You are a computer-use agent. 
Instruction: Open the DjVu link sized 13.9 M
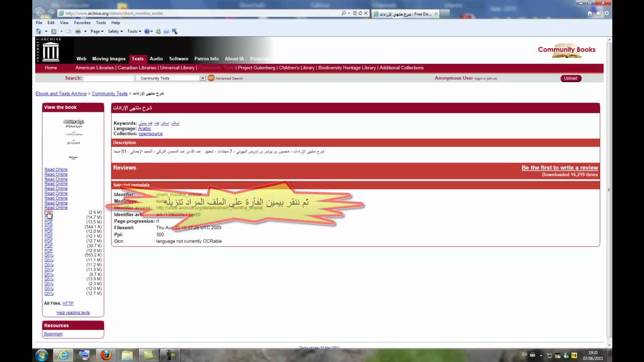tap(49, 279)
